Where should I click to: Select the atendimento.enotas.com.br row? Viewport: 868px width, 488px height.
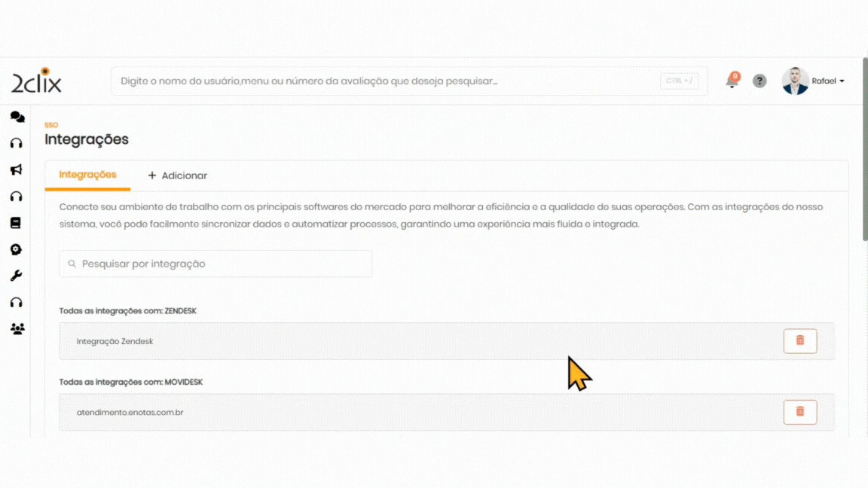tap(377, 412)
